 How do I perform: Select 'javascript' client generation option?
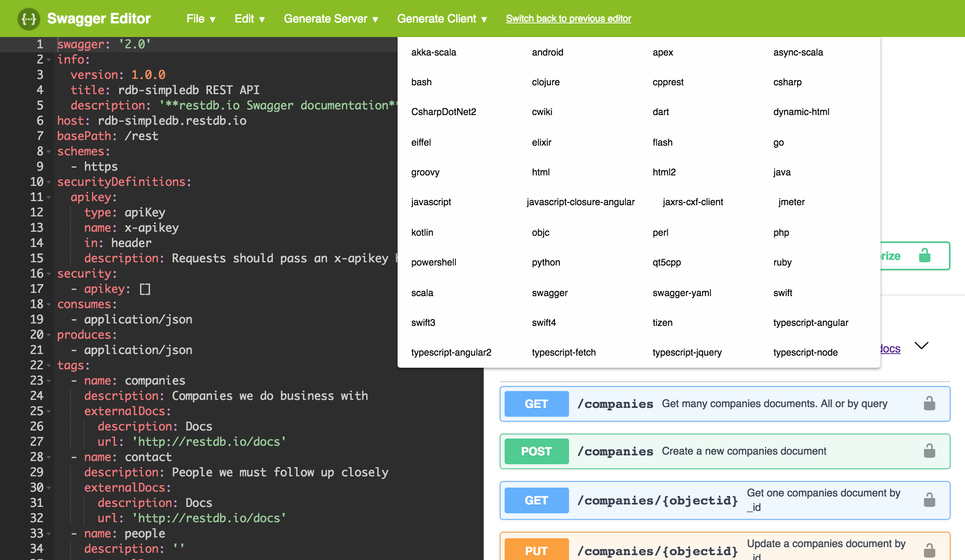pos(431,202)
